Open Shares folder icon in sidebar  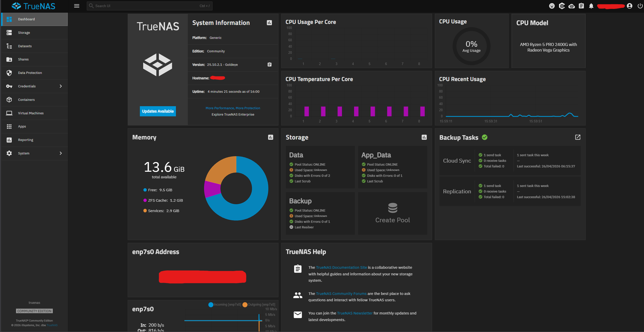click(9, 59)
